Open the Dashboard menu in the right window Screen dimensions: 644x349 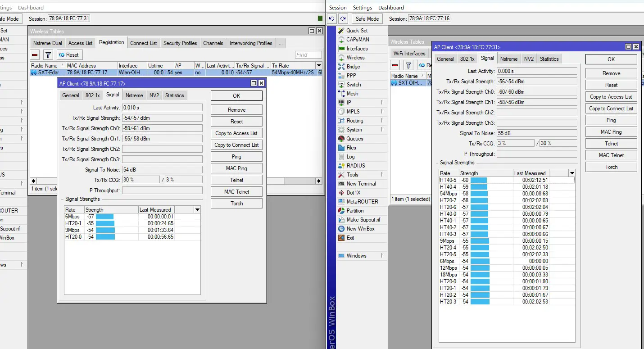391,8
